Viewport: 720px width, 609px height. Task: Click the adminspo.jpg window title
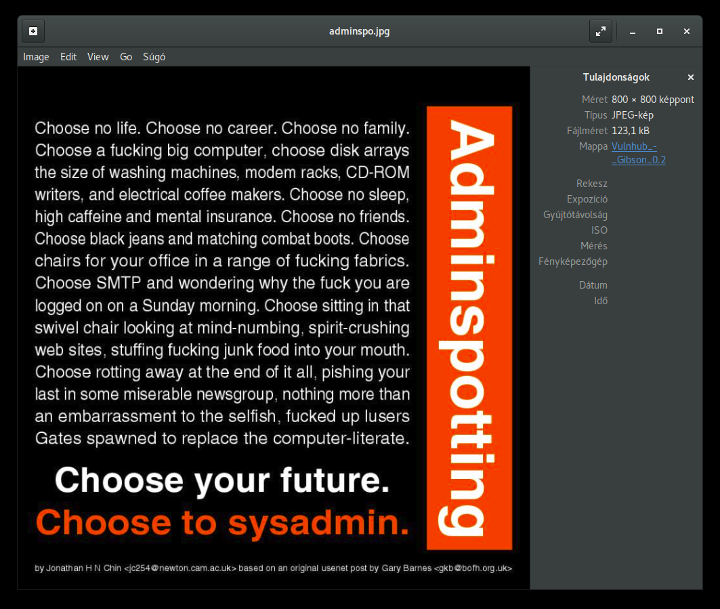click(360, 31)
